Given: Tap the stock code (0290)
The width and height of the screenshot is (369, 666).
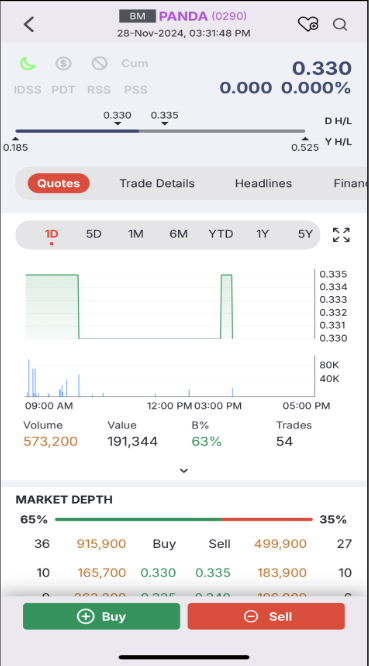Looking at the screenshot, I should coord(229,16).
